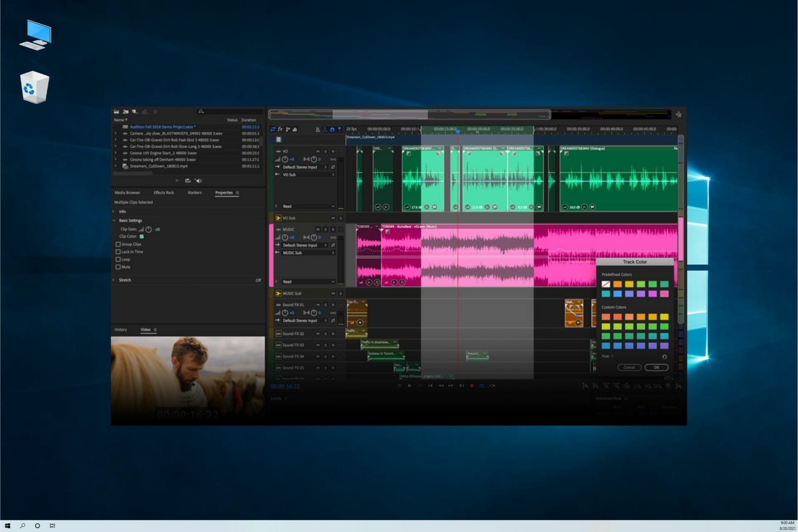Click the Open File folder icon in Files panel
This screenshot has height=532, width=798.
point(116,111)
